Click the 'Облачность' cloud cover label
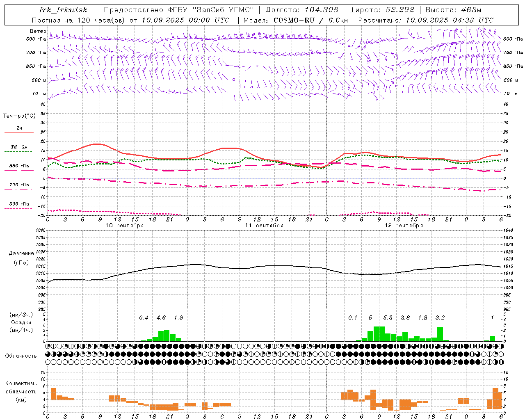This screenshot has height=420, width=525. click(21, 356)
